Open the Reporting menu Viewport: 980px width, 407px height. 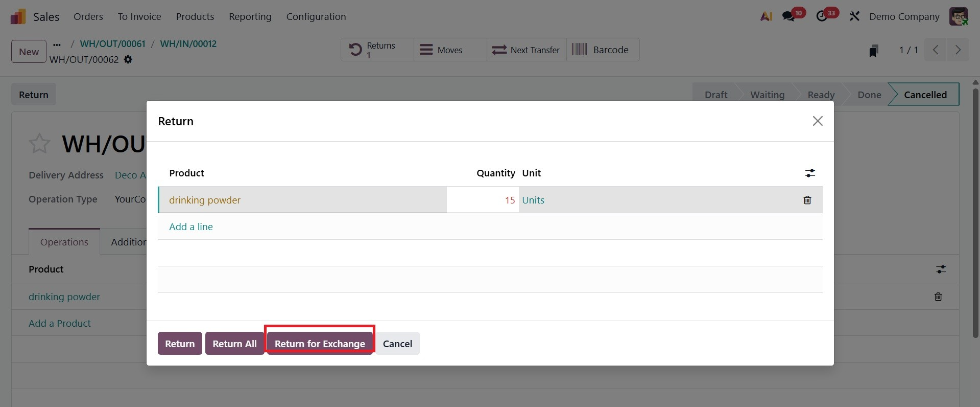pyautogui.click(x=250, y=16)
